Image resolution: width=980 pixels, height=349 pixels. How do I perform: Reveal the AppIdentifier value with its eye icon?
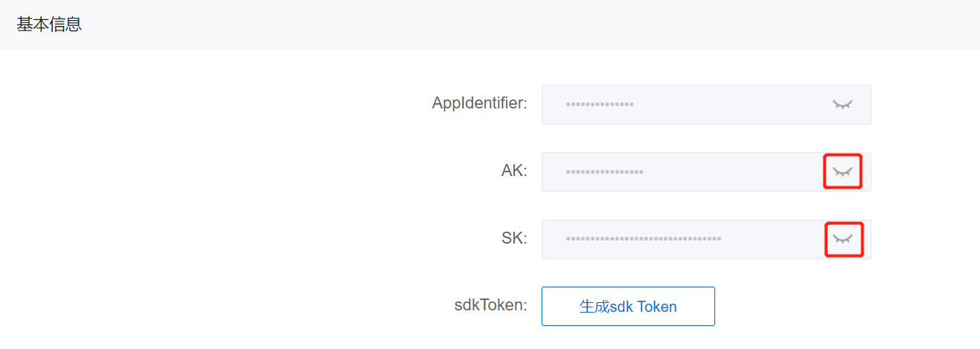coord(842,105)
